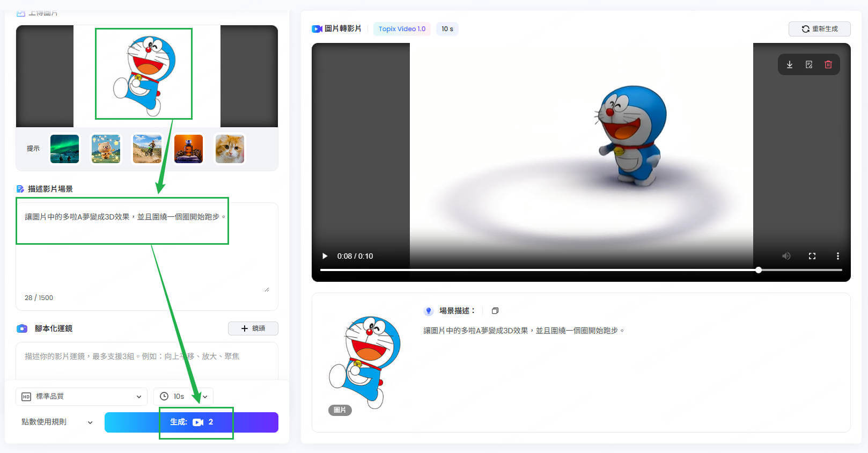Select the perfume bottle sample thumbnail

click(x=188, y=149)
